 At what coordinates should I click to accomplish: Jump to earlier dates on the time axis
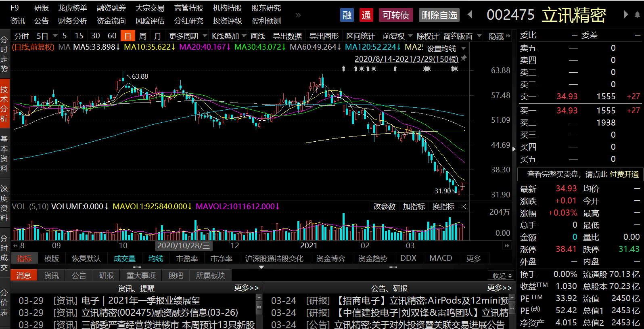click(x=15, y=245)
